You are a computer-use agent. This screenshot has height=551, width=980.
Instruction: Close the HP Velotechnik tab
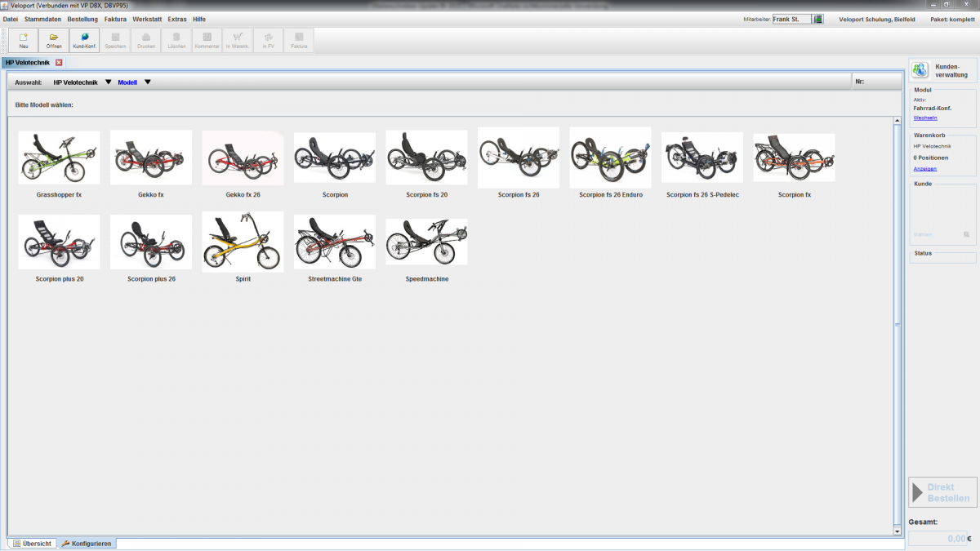[x=59, y=62]
